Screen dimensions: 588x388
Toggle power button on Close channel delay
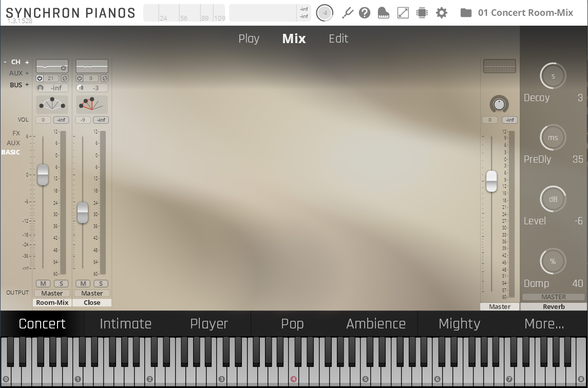point(80,79)
